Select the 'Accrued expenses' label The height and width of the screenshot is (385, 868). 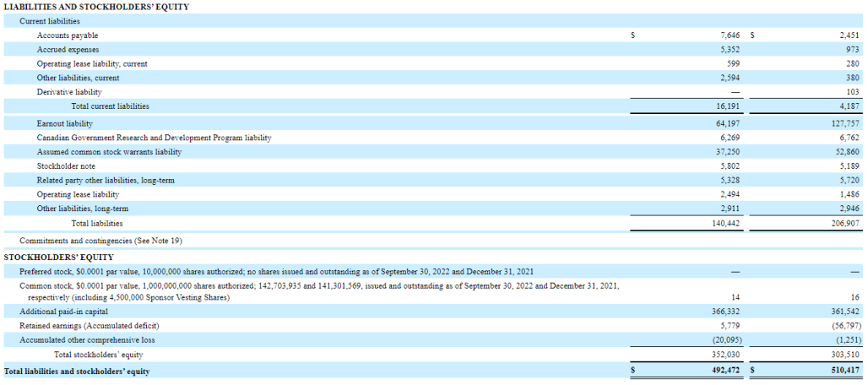68,50
